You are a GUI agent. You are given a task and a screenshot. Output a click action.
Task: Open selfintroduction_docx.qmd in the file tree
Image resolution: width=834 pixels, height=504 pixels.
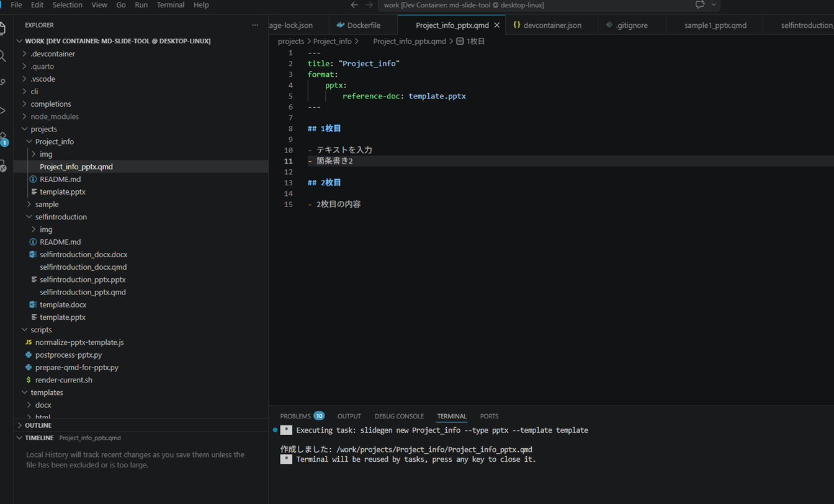[83, 267]
